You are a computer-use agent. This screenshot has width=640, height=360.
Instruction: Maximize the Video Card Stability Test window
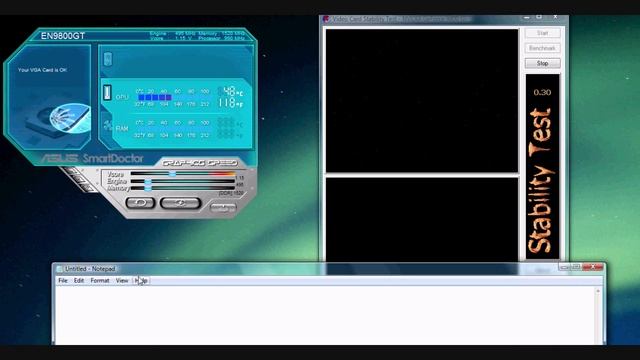coord(539,18)
